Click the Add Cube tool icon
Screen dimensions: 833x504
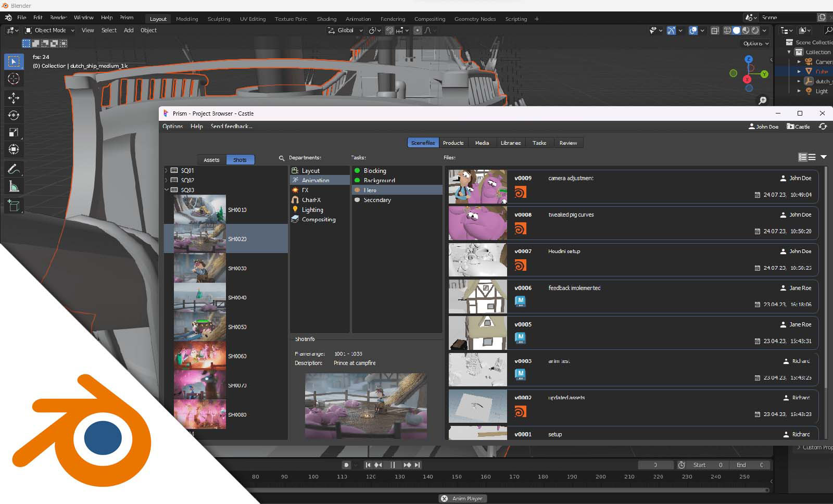click(x=14, y=206)
